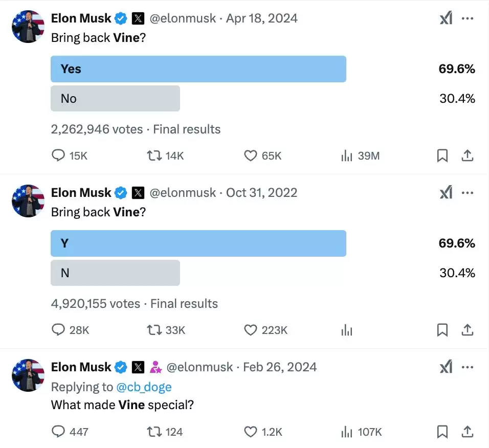The height and width of the screenshot is (448, 489).
Task: Click Elon Musk's verified badge on the top tweet
Action: (121, 18)
